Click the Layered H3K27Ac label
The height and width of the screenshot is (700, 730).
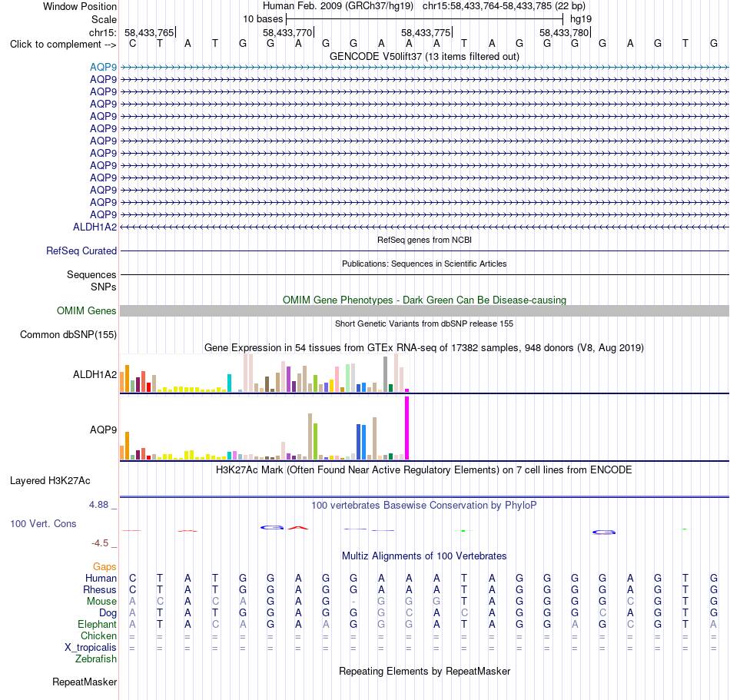point(50,481)
